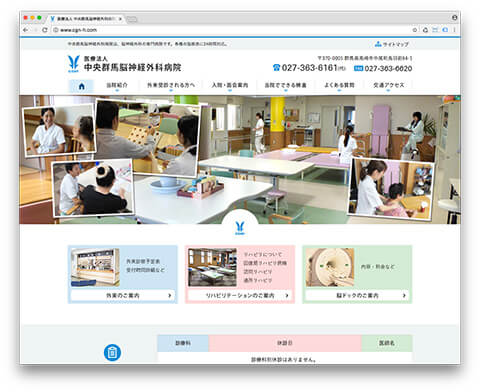Close the current browser tab
This screenshot has width=480, height=392.
(x=120, y=19)
